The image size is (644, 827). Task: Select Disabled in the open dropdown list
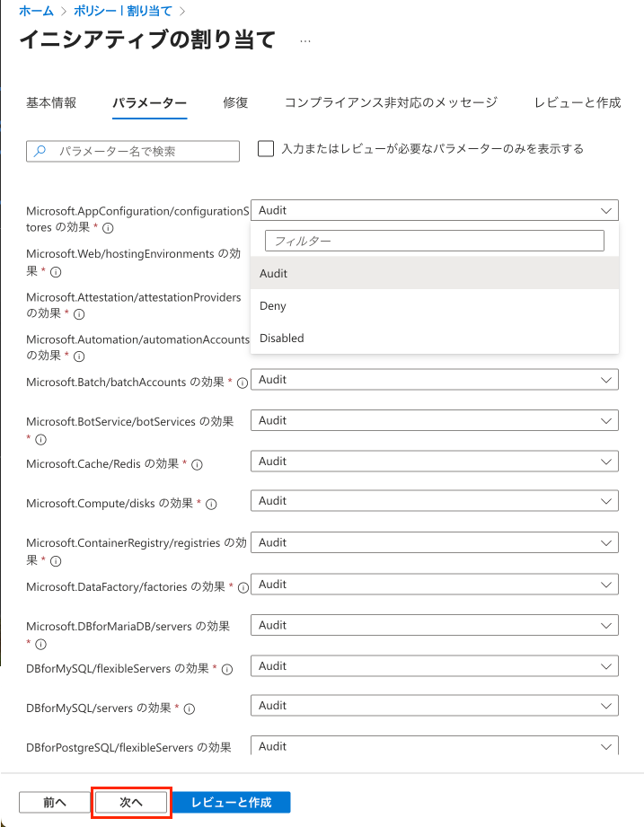(435, 339)
